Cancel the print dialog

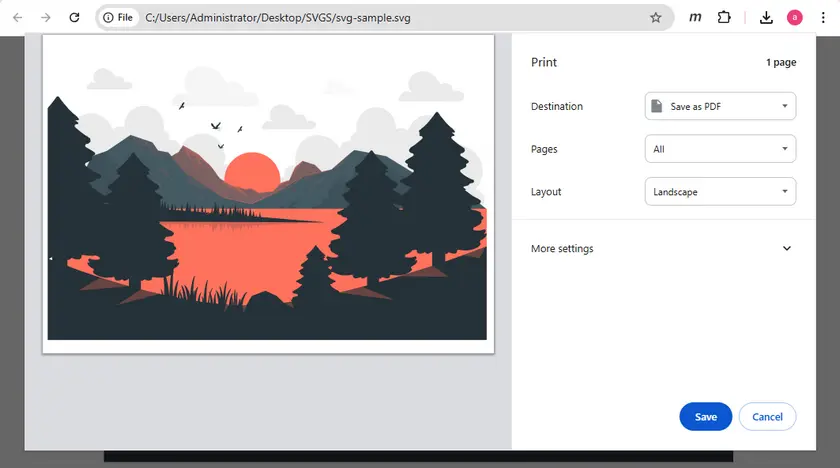click(x=767, y=417)
